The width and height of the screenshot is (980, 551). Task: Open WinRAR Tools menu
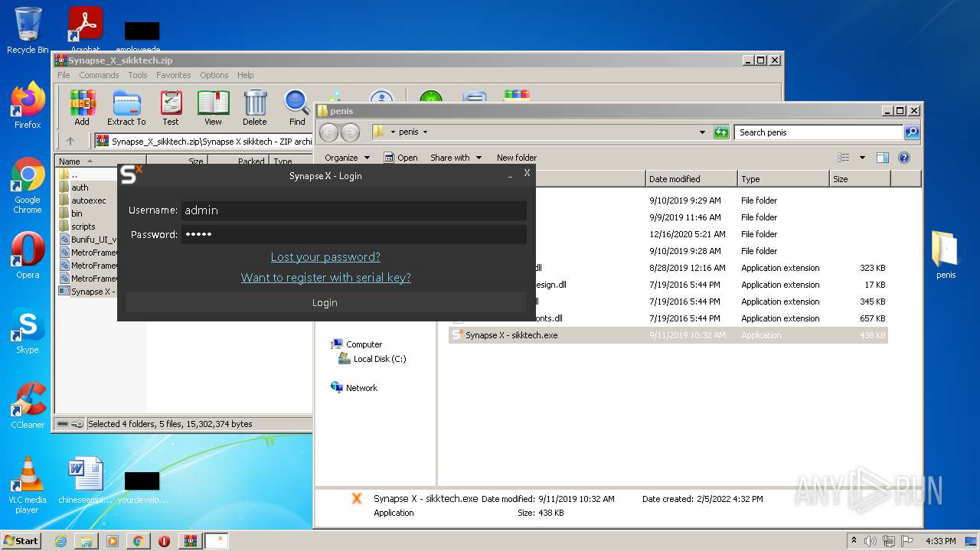138,75
